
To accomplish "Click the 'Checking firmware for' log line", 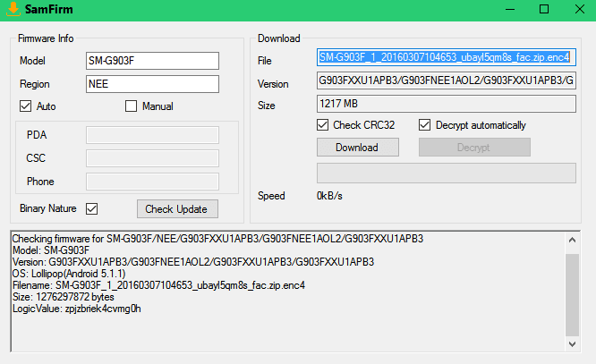I will point(217,239).
